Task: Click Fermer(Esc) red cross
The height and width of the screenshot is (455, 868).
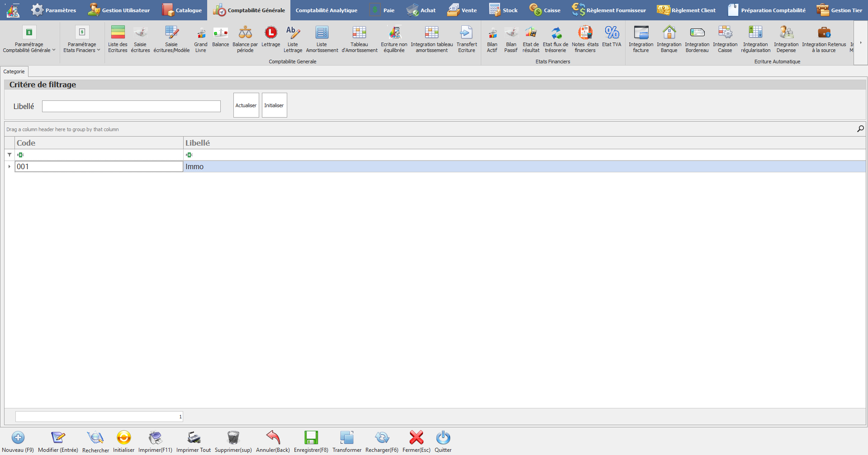Action: pyautogui.click(x=417, y=438)
